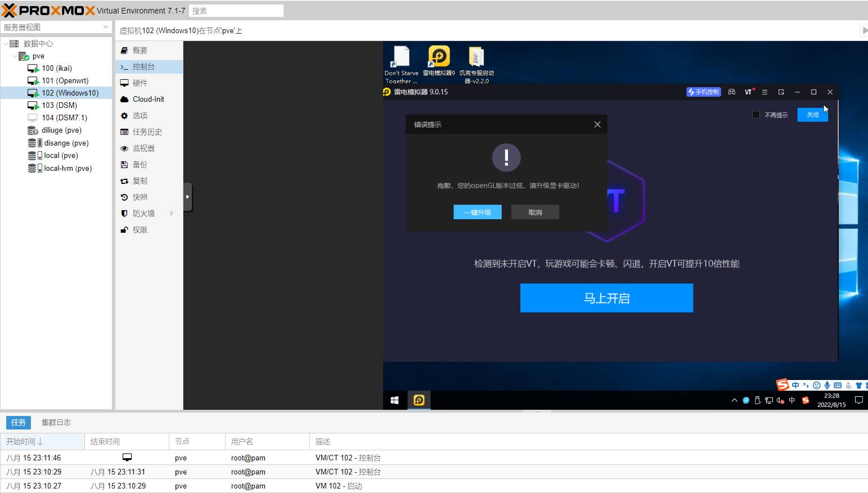Click the LDPlayer taskbar icon

click(x=419, y=400)
